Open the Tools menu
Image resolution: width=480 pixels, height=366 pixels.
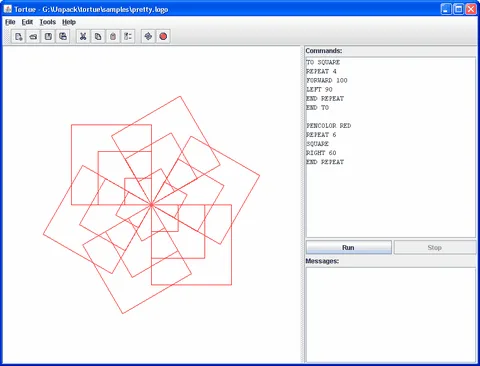pyautogui.click(x=48, y=22)
